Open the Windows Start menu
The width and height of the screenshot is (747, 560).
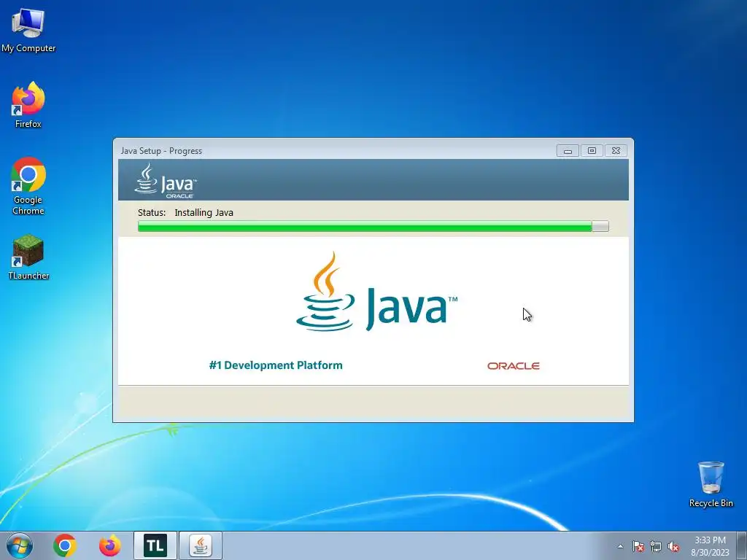20,545
